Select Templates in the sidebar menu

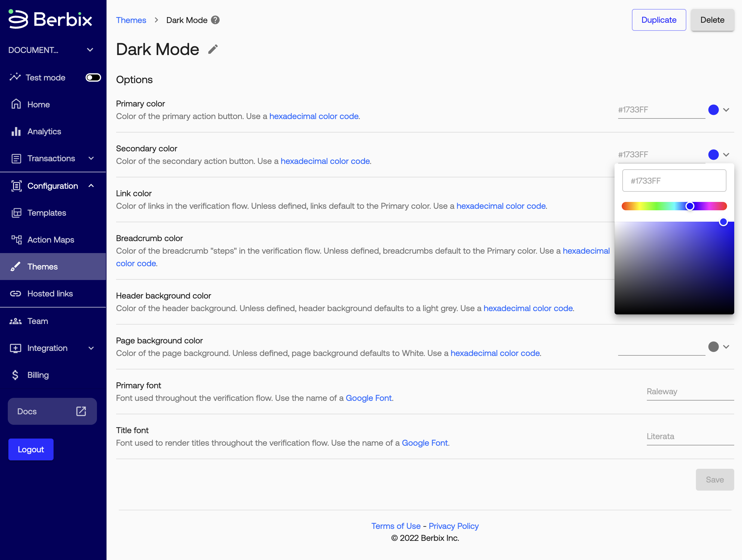click(47, 213)
